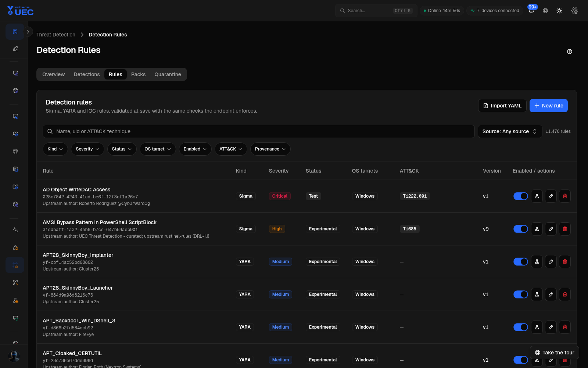The height and width of the screenshot is (368, 588).
Task: Click the Import YAML button
Action: point(502,106)
